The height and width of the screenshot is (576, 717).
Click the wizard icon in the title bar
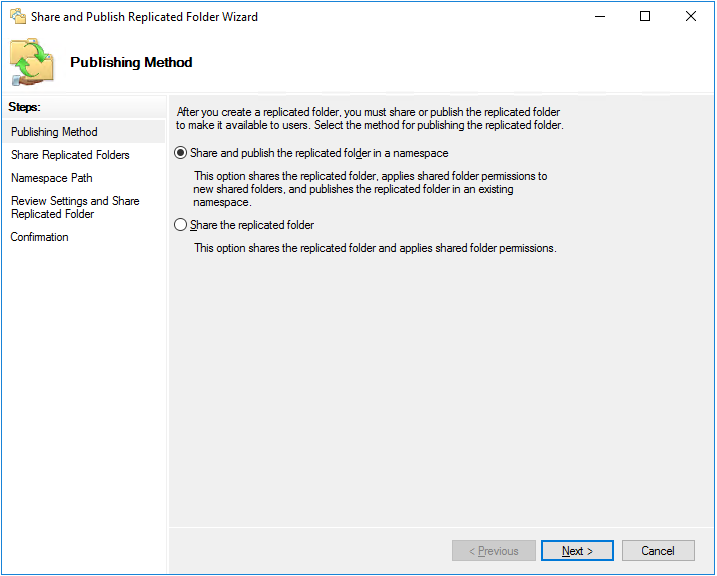click(x=17, y=16)
